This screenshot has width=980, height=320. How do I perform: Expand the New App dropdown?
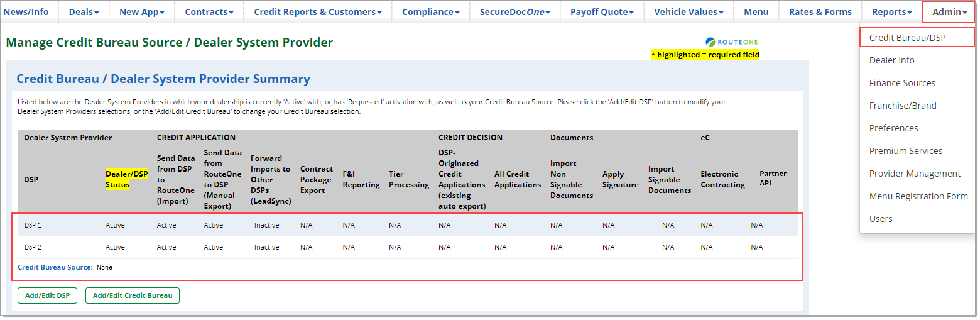[142, 12]
